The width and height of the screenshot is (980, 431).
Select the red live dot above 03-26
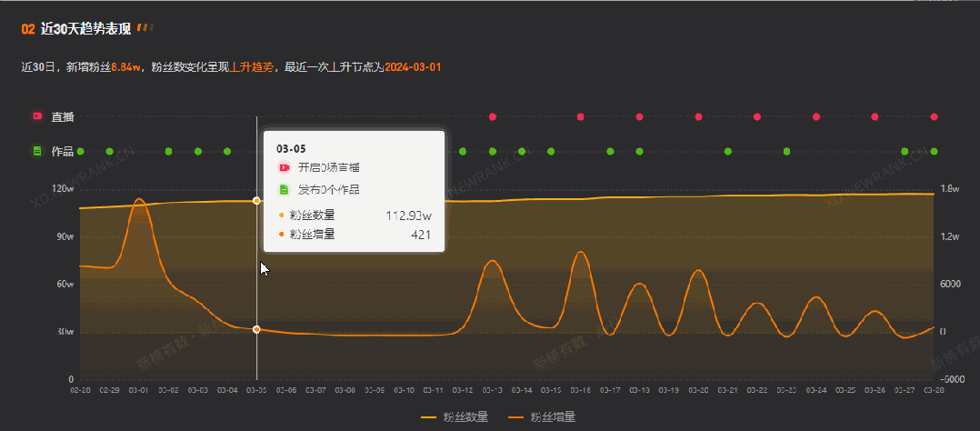(x=875, y=116)
